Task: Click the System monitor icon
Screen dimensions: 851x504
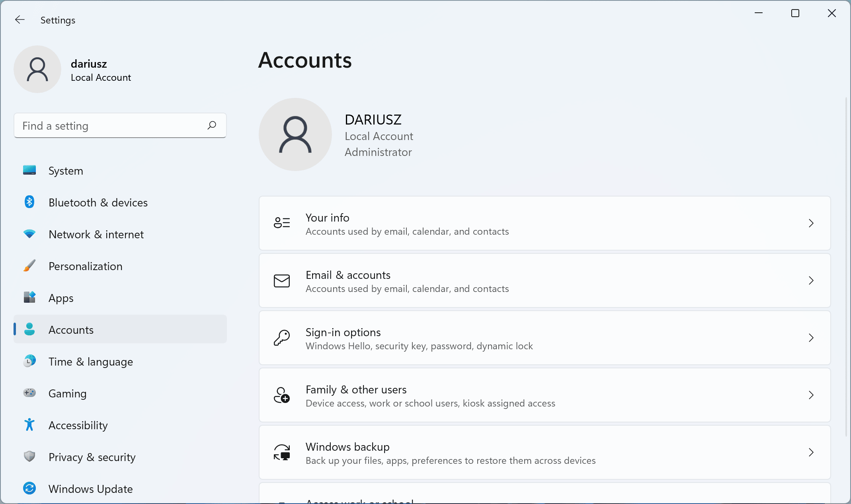Action: [29, 170]
